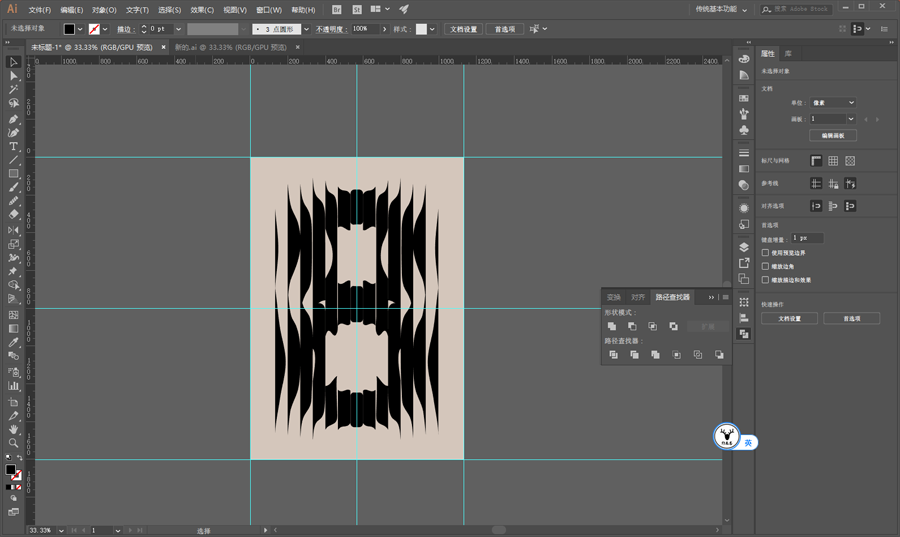Click the black fill swatch in control bar
This screenshot has width=900, height=537.
coord(69,30)
